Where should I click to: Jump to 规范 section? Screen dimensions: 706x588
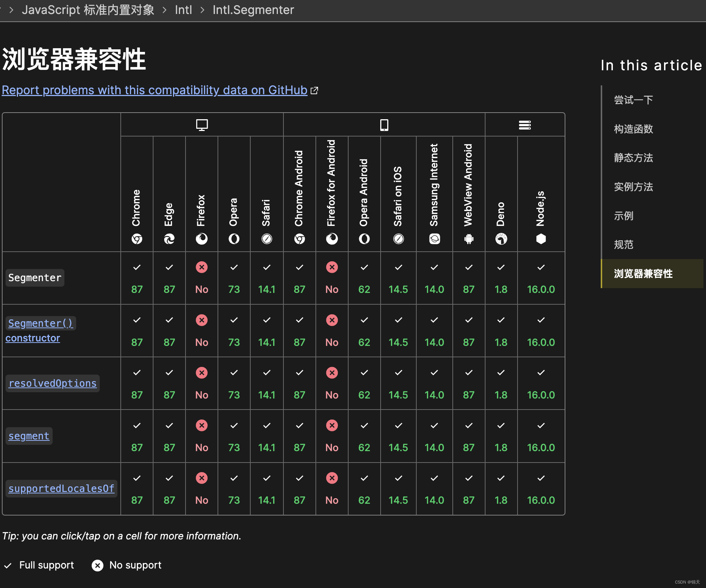point(624,245)
